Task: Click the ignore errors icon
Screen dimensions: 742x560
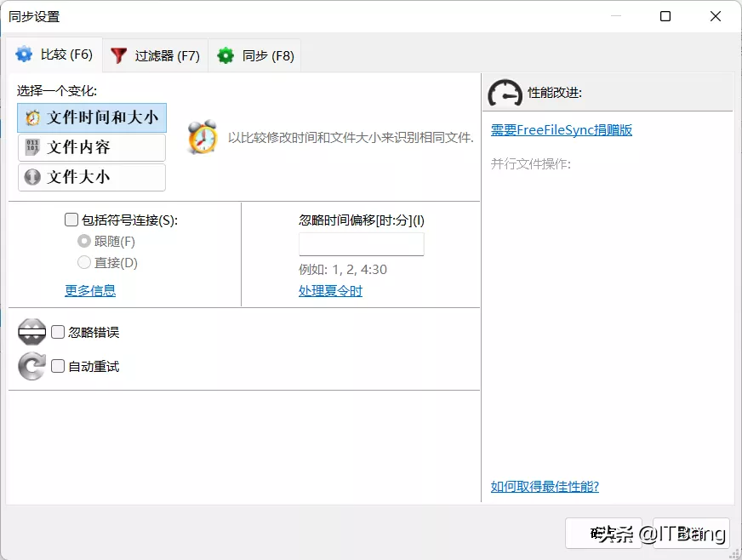Action: point(32,333)
